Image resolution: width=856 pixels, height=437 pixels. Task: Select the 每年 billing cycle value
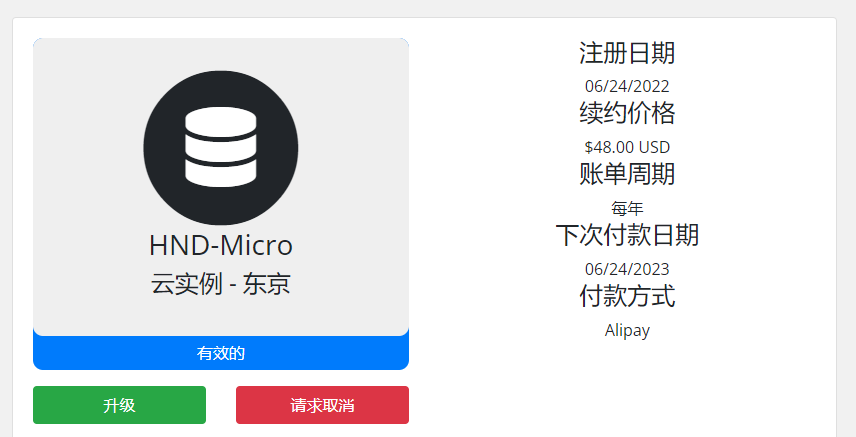[627, 208]
